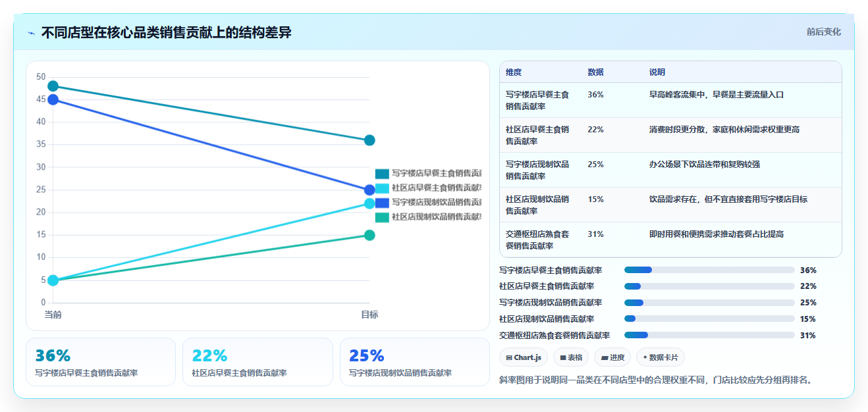Click the 说明 column header
This screenshot has height=412, width=868.
pos(657,72)
